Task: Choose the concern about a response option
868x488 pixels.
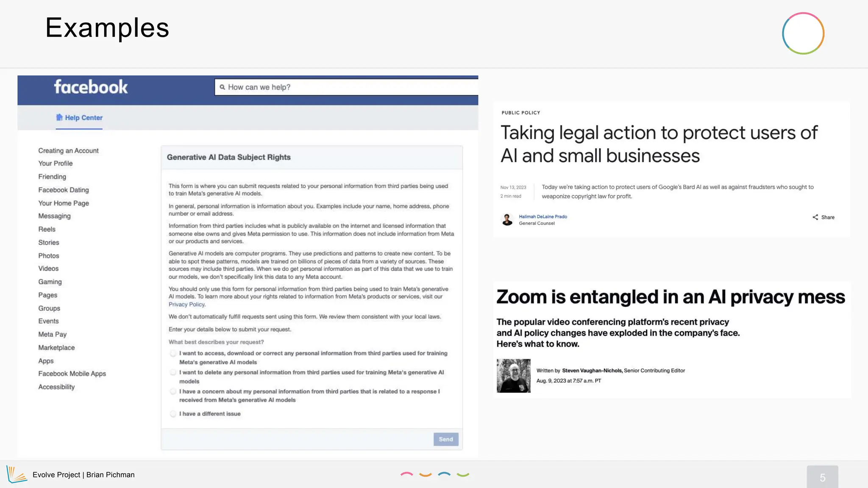Action: point(173,391)
